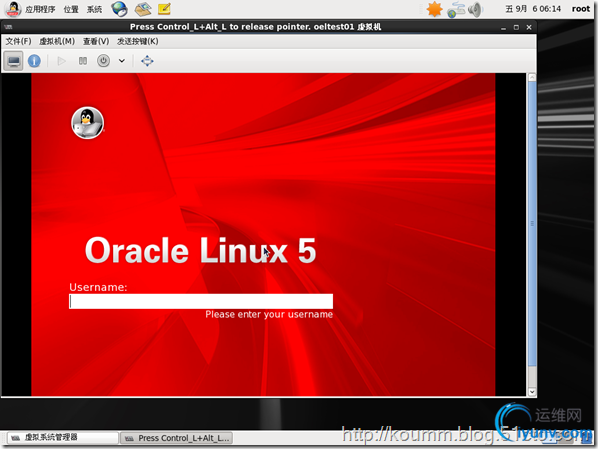The width and height of the screenshot is (598, 449).
Task: Click the power shutdown icon
Action: point(103,61)
